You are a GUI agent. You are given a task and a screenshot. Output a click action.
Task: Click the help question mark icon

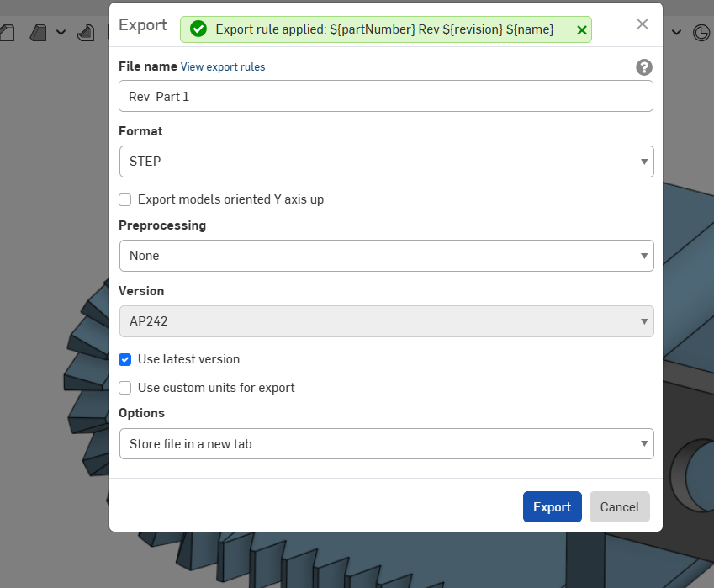pos(644,67)
